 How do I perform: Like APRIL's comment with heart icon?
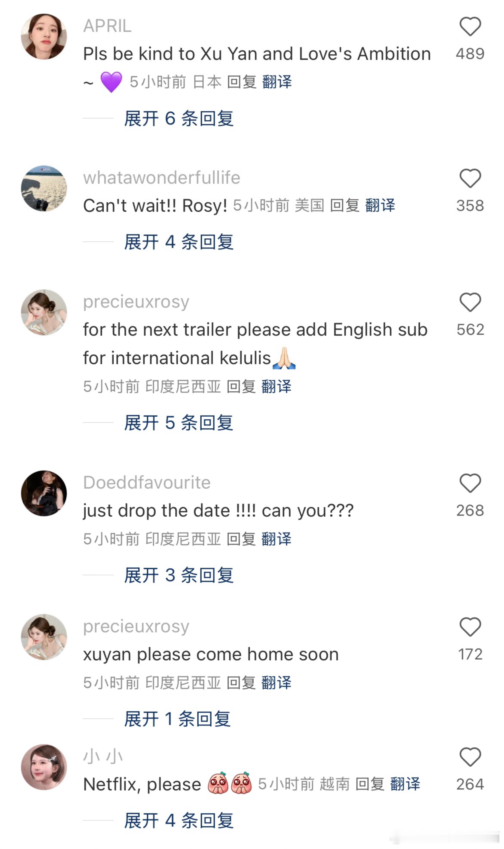(x=470, y=27)
